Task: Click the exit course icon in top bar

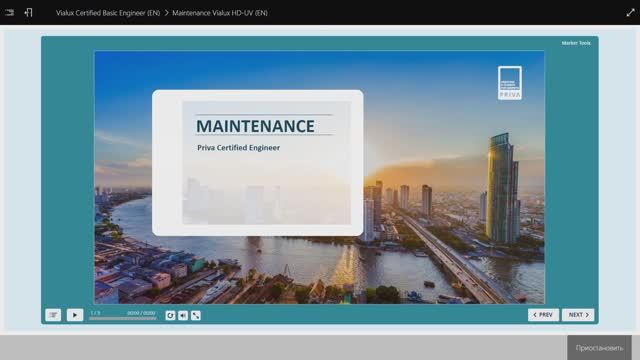Action: click(x=28, y=13)
